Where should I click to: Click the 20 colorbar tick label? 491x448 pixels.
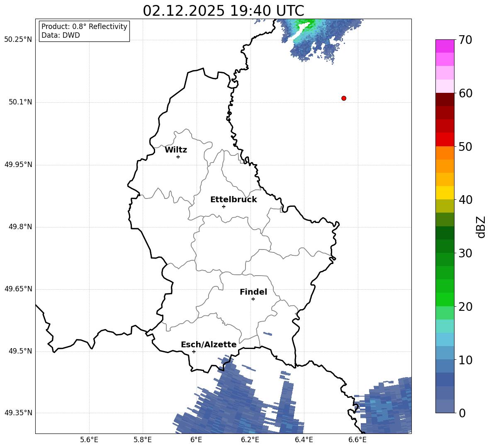[x=465, y=307]
